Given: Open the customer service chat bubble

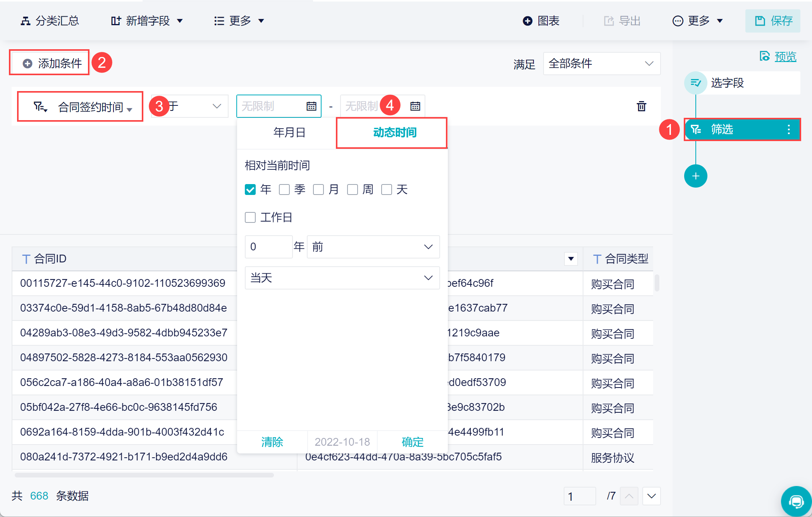Looking at the screenshot, I should 796,501.
